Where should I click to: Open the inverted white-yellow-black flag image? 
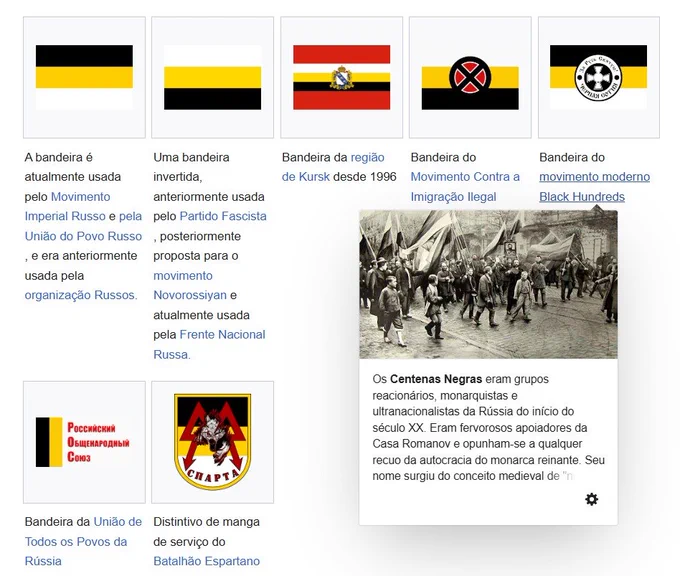click(212, 77)
